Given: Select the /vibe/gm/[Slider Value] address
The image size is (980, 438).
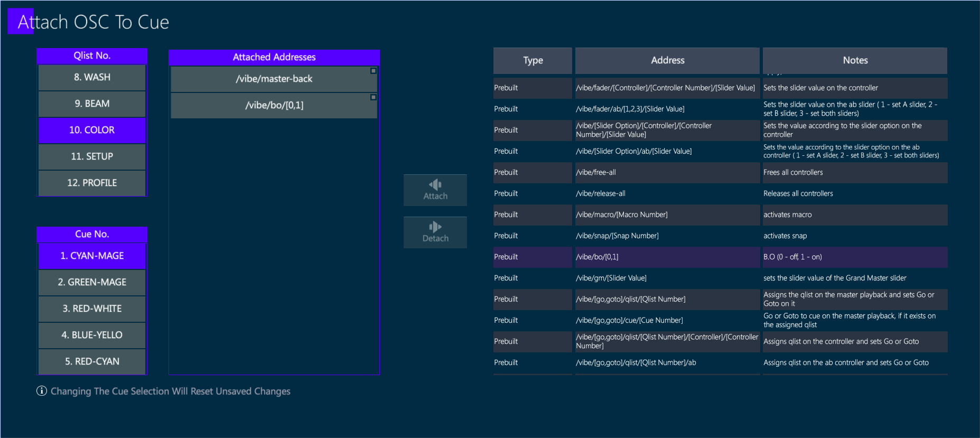Looking at the screenshot, I should (667, 278).
